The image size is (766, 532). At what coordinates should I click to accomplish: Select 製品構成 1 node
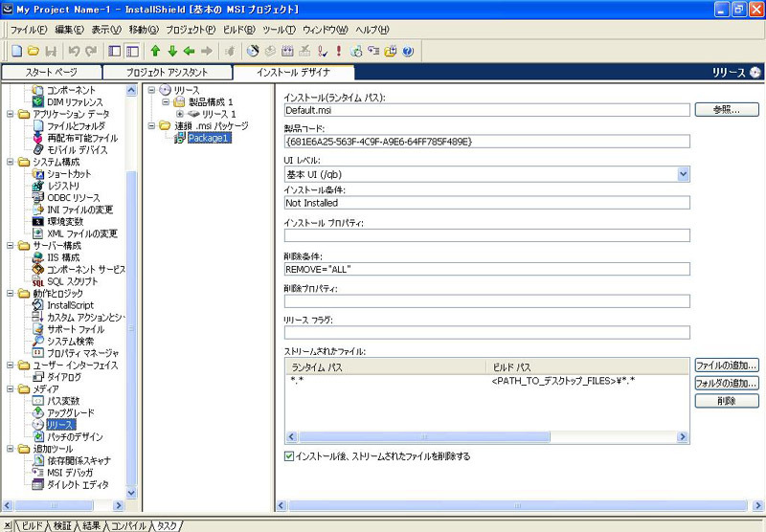tap(211, 102)
